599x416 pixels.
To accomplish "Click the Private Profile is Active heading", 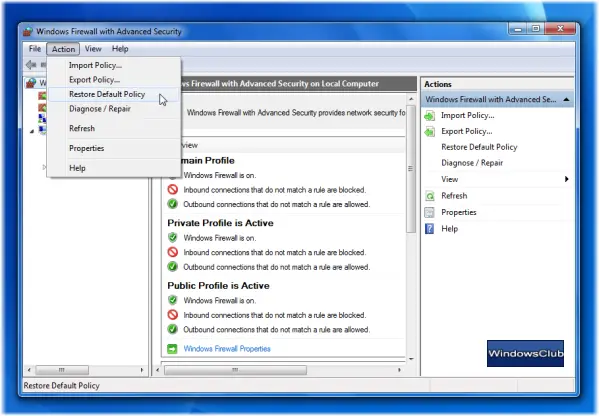I will coord(220,223).
